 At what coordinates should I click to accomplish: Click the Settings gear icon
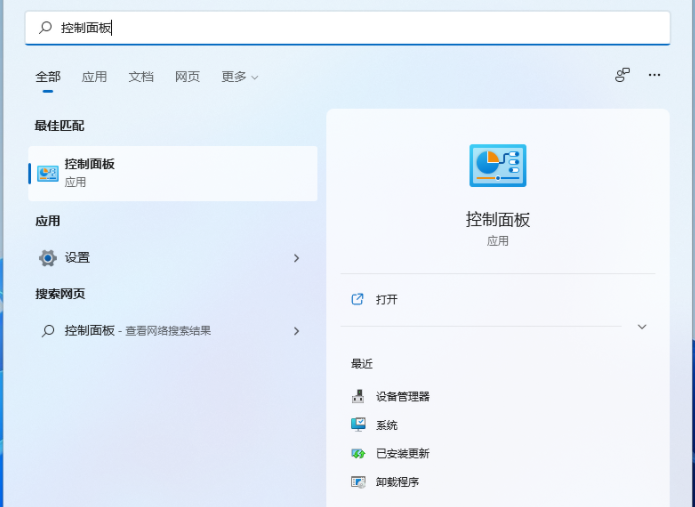[47, 258]
